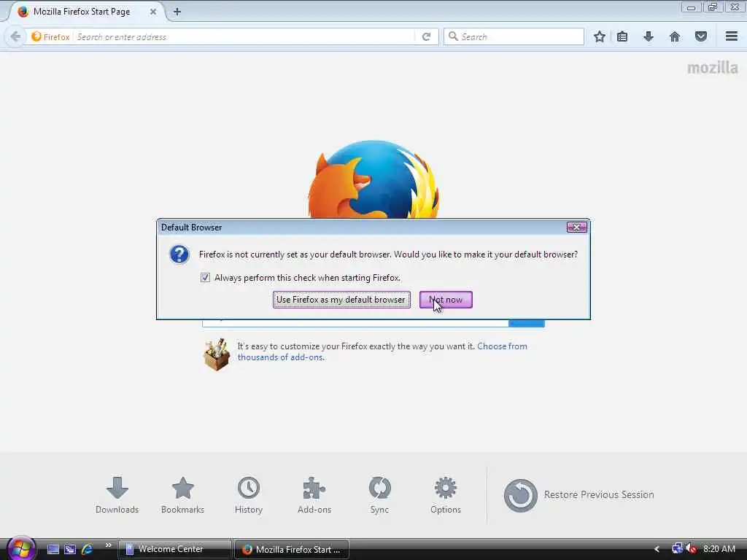The height and width of the screenshot is (560, 747).
Task: Close the Mozilla Firefox Start Page tab
Action: click(153, 12)
